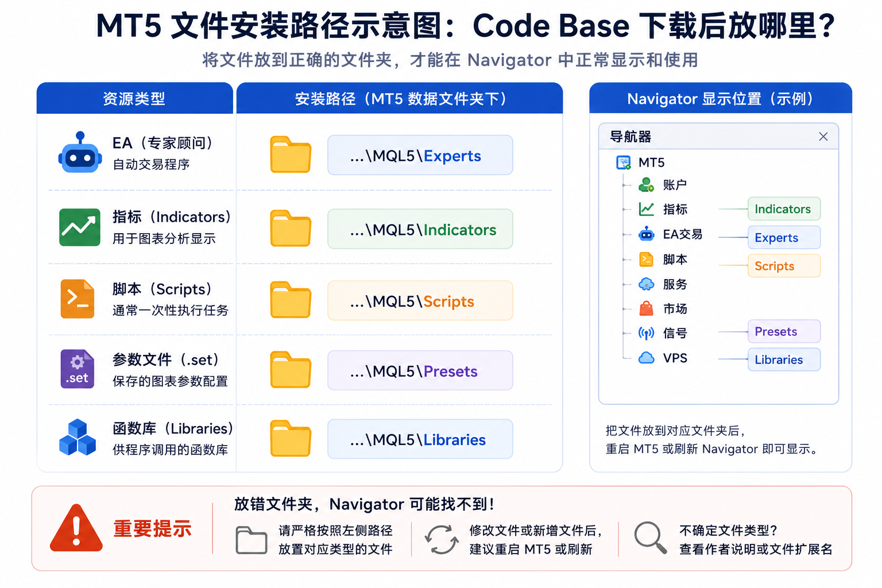Click the blue Libraries cubes icon
The image size is (882, 588).
(x=78, y=438)
